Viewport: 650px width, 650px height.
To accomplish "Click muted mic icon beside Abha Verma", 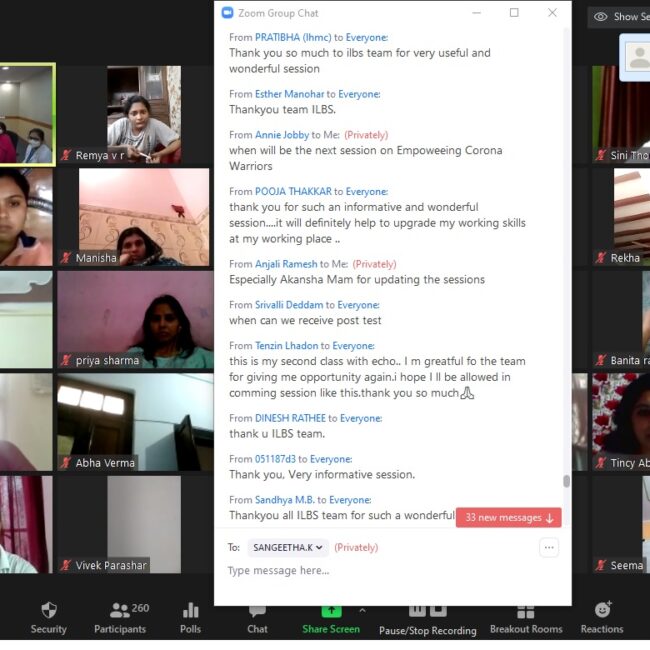I will click(66, 463).
